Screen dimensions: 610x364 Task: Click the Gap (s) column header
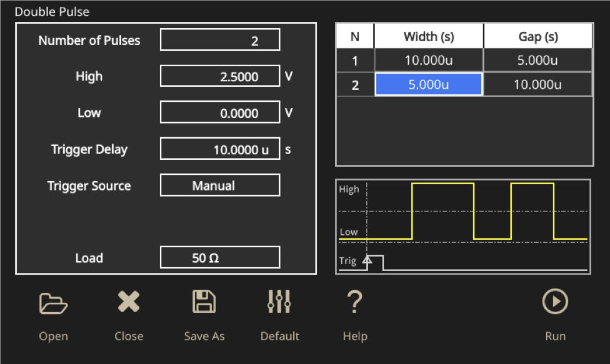tap(537, 36)
